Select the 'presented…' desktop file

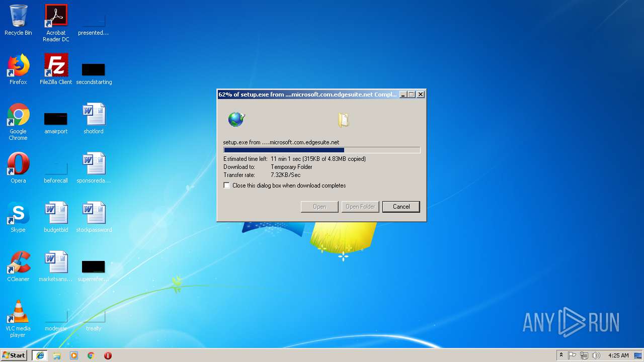click(94, 20)
